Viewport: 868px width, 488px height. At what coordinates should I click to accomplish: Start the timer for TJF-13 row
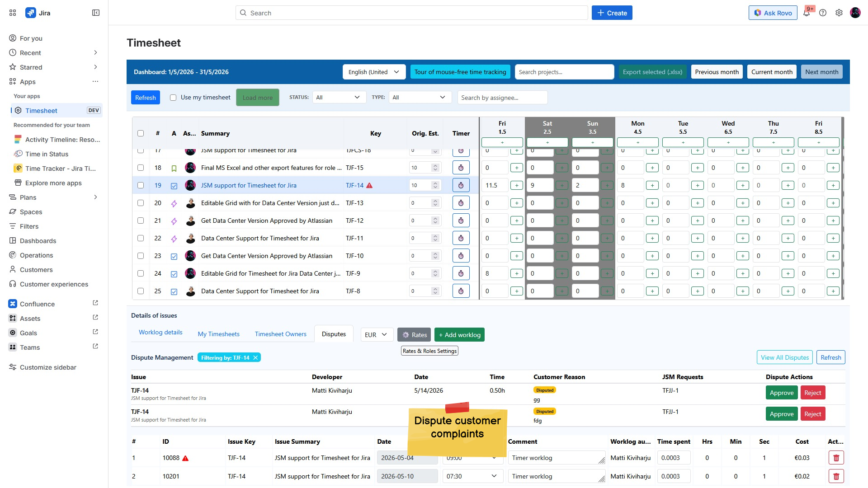click(461, 203)
